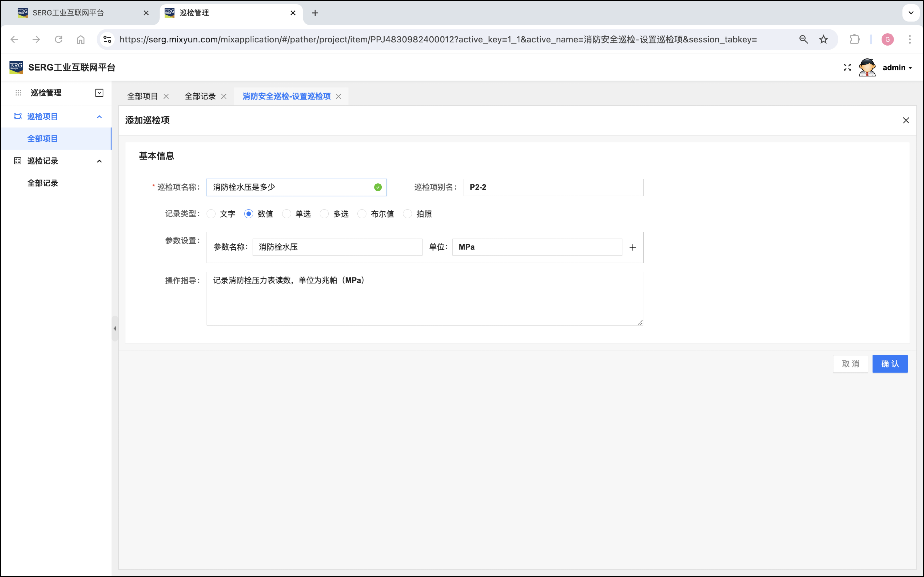Close the 全部记录 tab using its X

224,97
